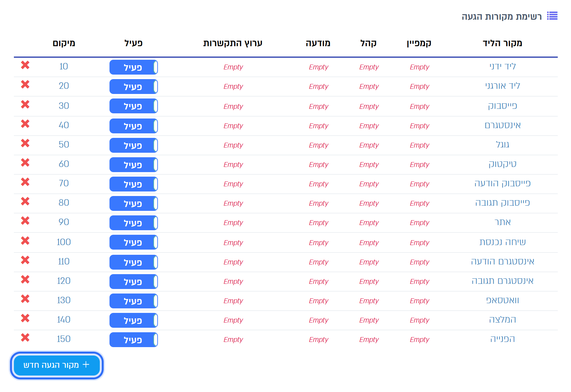Click red X for the טיקטוק row
The image size is (571, 392).
[25, 163]
